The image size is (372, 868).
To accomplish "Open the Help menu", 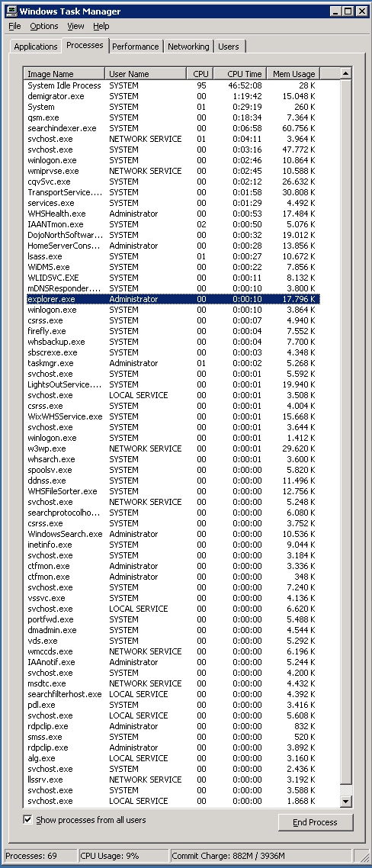I will [101, 26].
